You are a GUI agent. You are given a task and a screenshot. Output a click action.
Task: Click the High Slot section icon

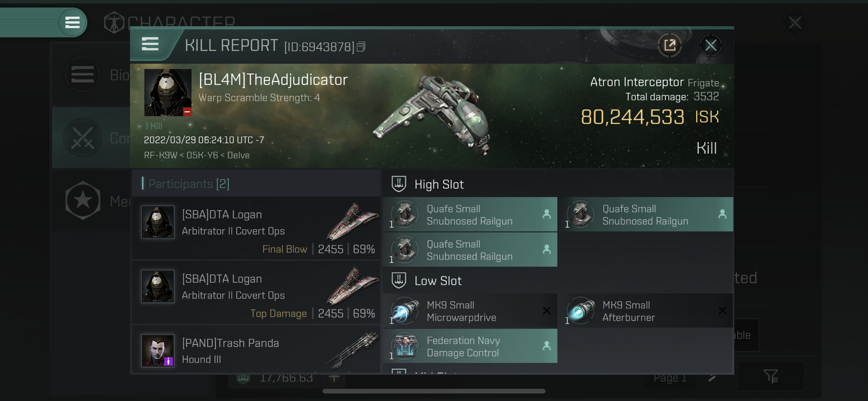399,184
